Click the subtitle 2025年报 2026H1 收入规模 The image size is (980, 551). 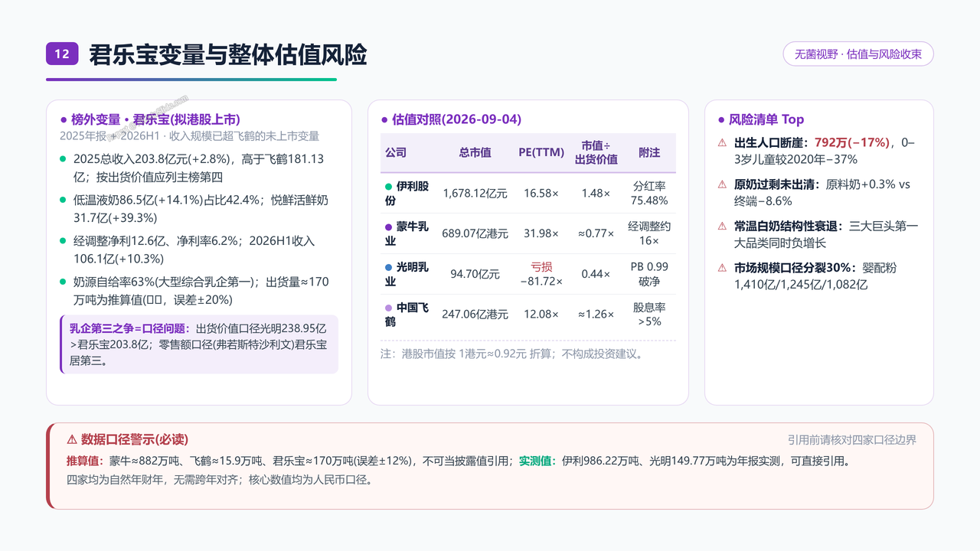[189, 136]
